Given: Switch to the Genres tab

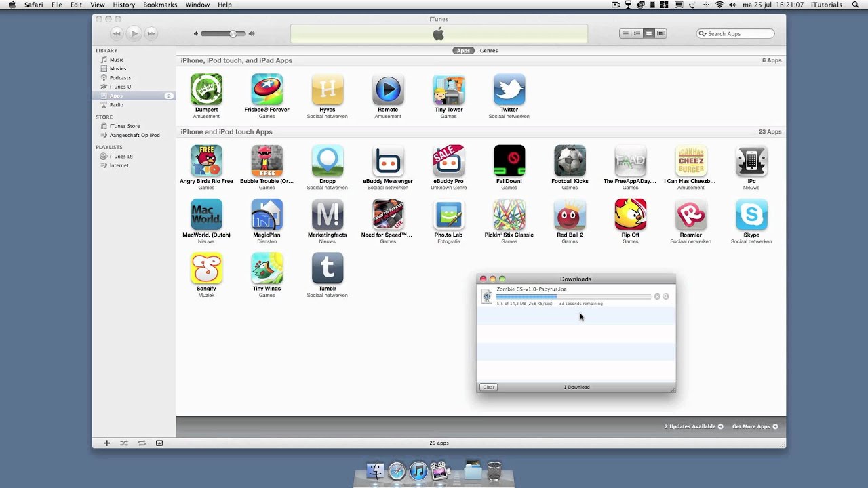Looking at the screenshot, I should [489, 50].
